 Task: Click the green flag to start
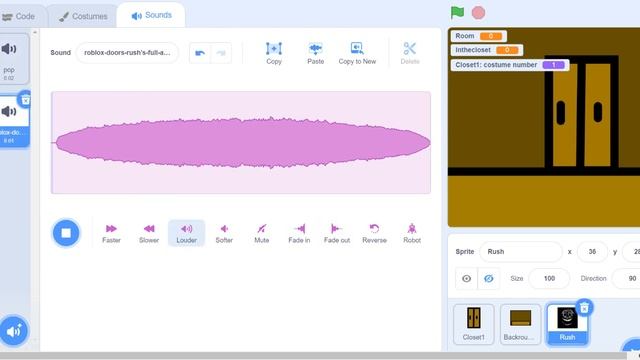click(x=457, y=13)
